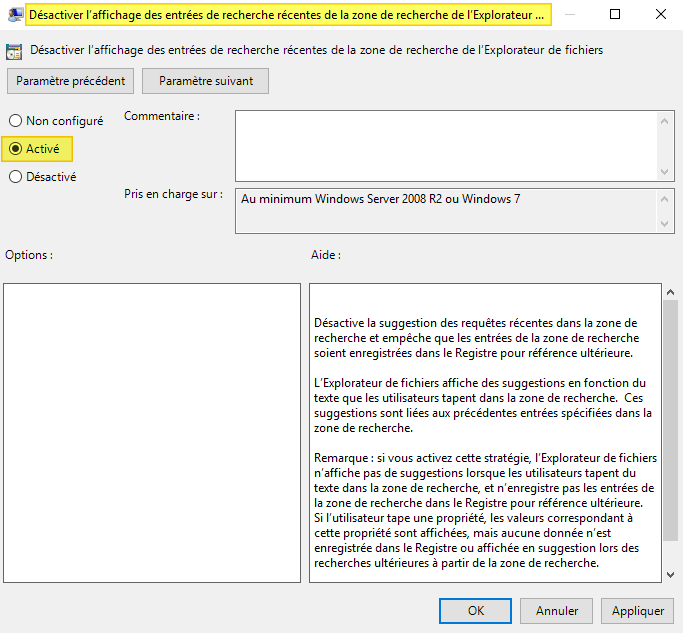
Task: Click the policy dialog title bar icon
Action: 15,15
